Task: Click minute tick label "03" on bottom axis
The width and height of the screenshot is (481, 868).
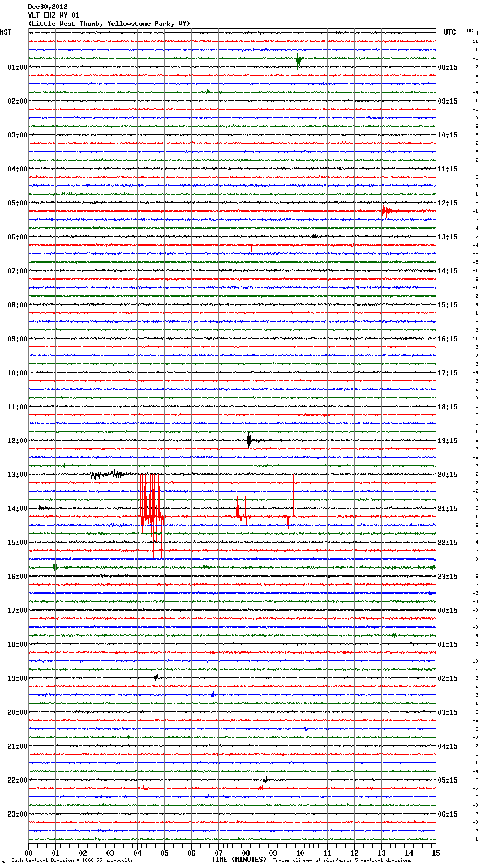Action: click(x=110, y=853)
